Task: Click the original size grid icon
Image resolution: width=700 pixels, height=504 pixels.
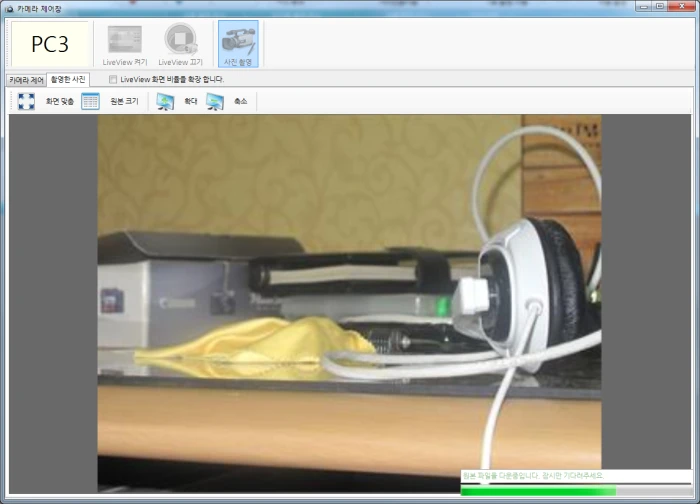Action: coord(91,101)
